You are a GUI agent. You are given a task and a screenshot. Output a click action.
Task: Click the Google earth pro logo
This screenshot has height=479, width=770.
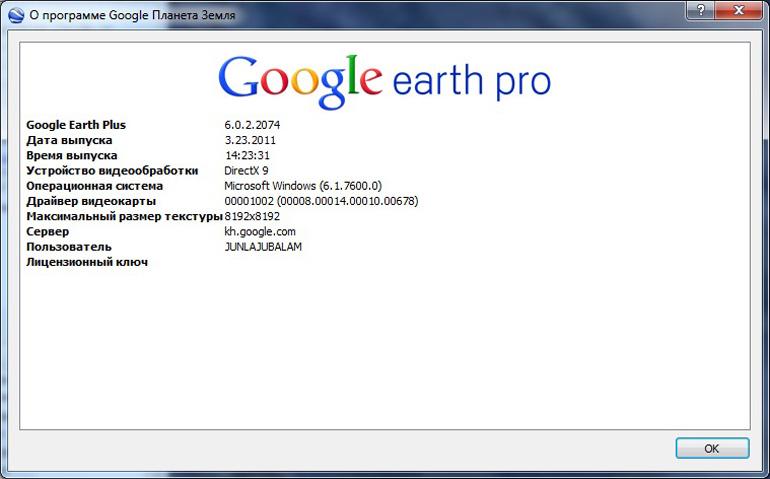coord(385,82)
